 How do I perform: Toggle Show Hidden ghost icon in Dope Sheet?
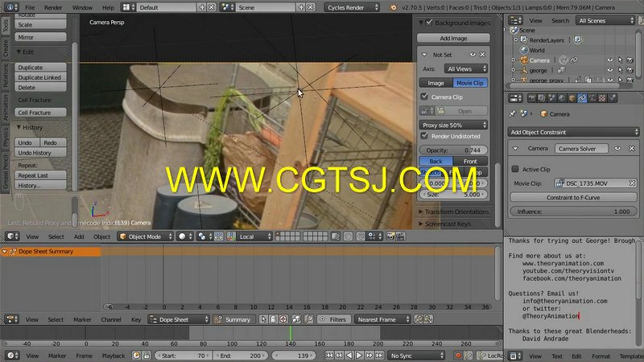273,319
